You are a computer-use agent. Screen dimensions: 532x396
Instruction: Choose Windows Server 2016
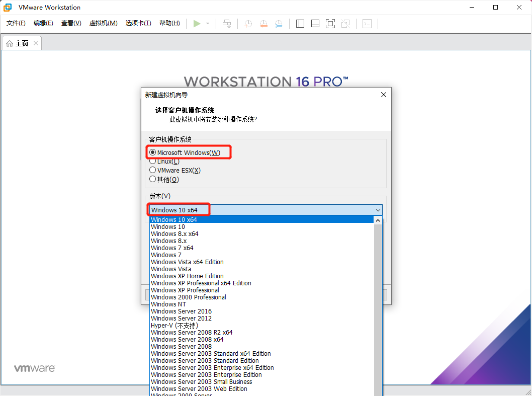pos(261,311)
